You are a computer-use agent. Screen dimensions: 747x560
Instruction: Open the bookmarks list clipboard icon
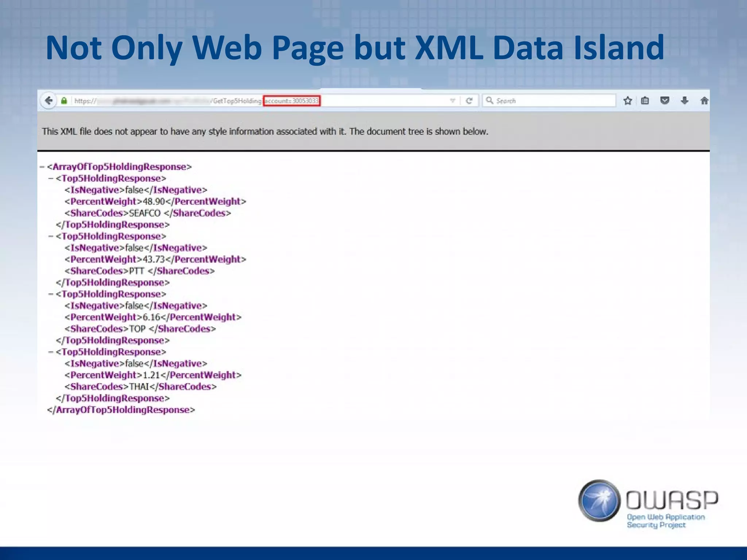[645, 101]
